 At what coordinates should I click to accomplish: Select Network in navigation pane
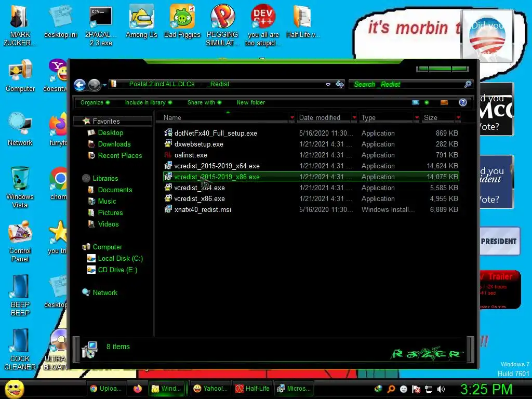tap(105, 293)
